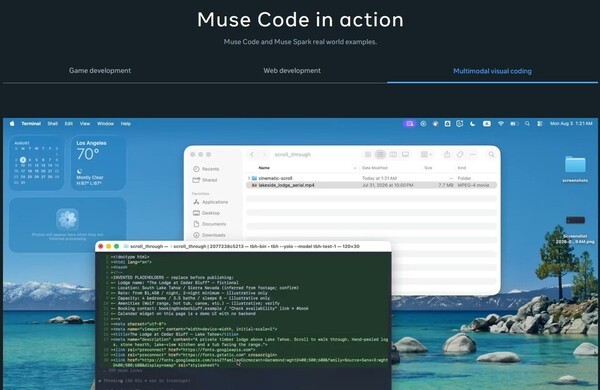
Task: Click the Photos widget
Action: click(67, 225)
